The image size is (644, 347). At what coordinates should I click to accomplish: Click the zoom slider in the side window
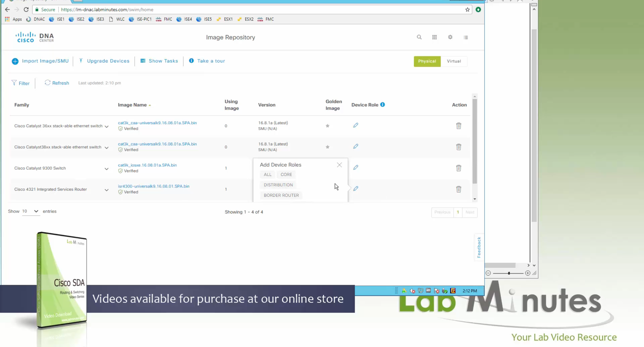click(509, 273)
